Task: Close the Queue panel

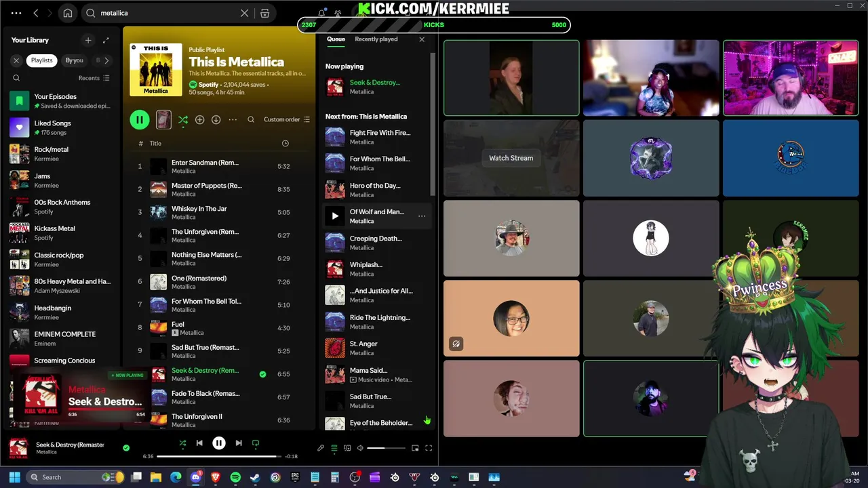Action: [x=422, y=39]
